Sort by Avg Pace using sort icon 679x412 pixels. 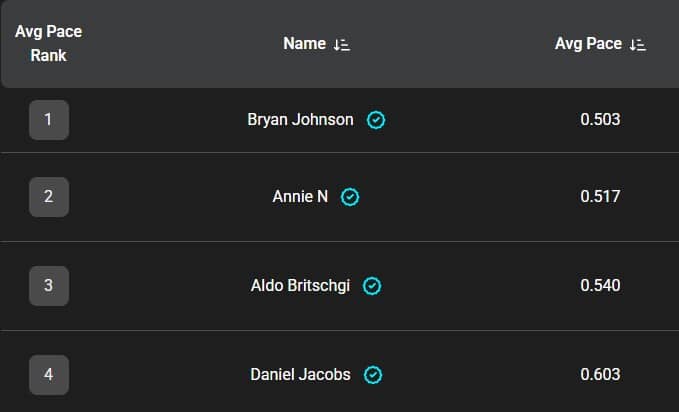[x=638, y=44]
